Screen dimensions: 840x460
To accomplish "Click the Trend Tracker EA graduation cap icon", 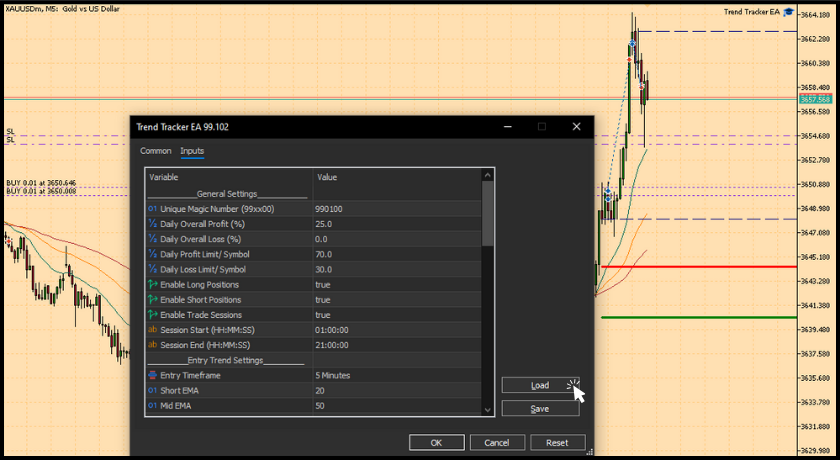I will (788, 12).
